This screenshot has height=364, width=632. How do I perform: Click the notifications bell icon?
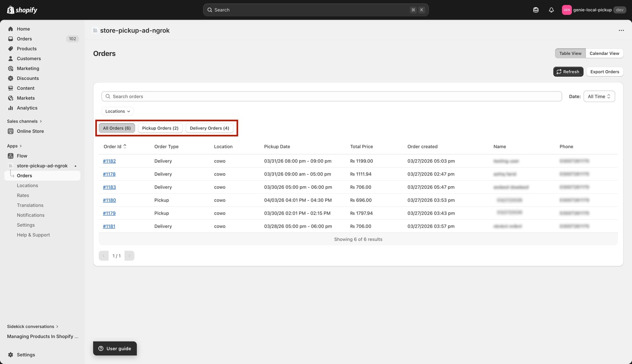pos(551,10)
